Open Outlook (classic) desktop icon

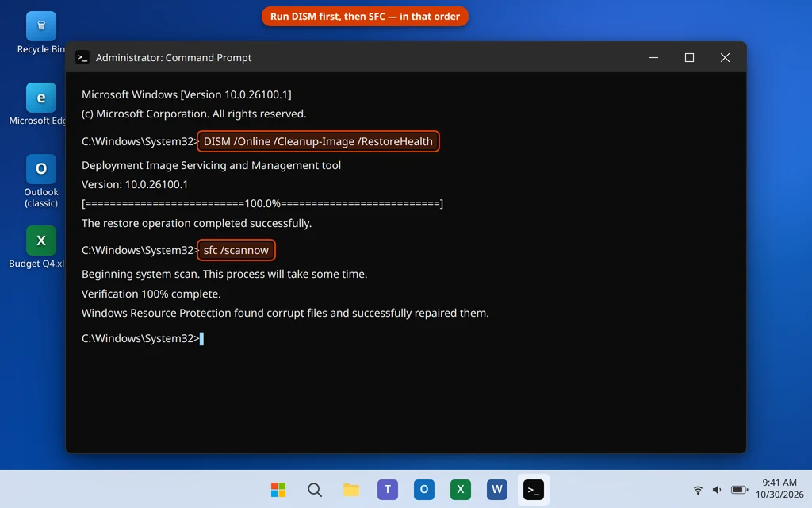[x=41, y=181]
